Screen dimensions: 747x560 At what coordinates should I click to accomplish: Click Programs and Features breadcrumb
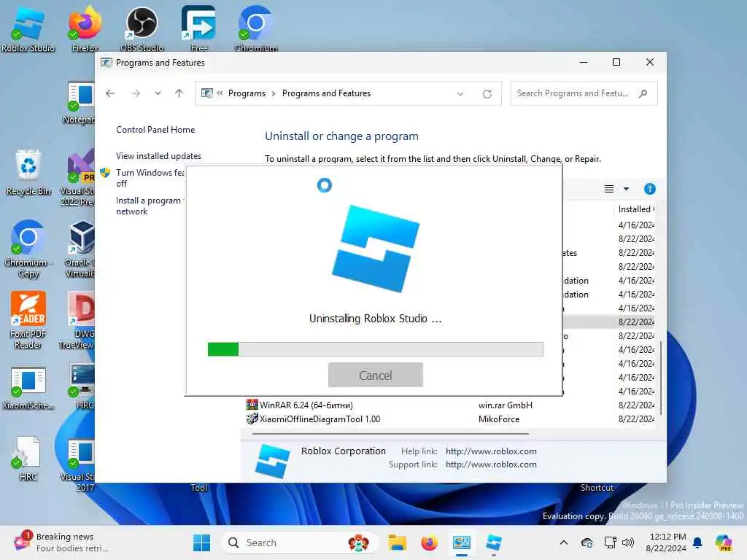326,93
